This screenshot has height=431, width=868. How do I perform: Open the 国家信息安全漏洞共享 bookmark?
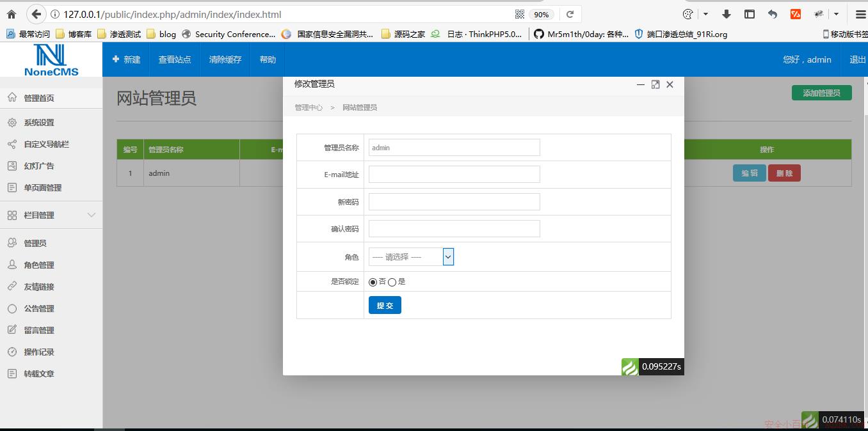tap(328, 34)
